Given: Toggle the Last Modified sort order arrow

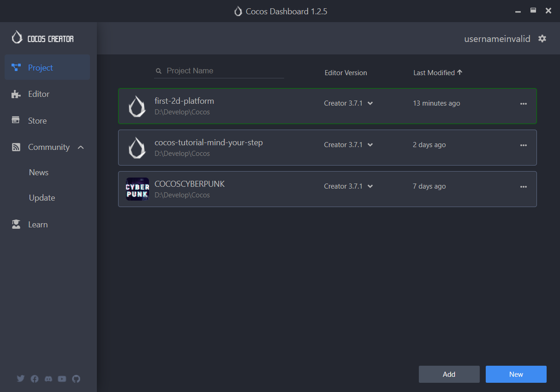Looking at the screenshot, I should click(x=459, y=72).
